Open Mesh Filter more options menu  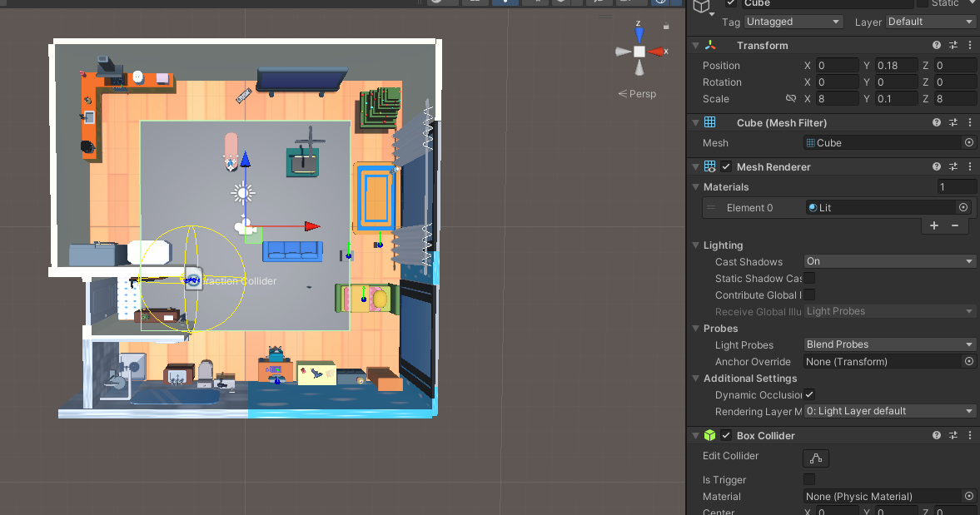coord(969,122)
